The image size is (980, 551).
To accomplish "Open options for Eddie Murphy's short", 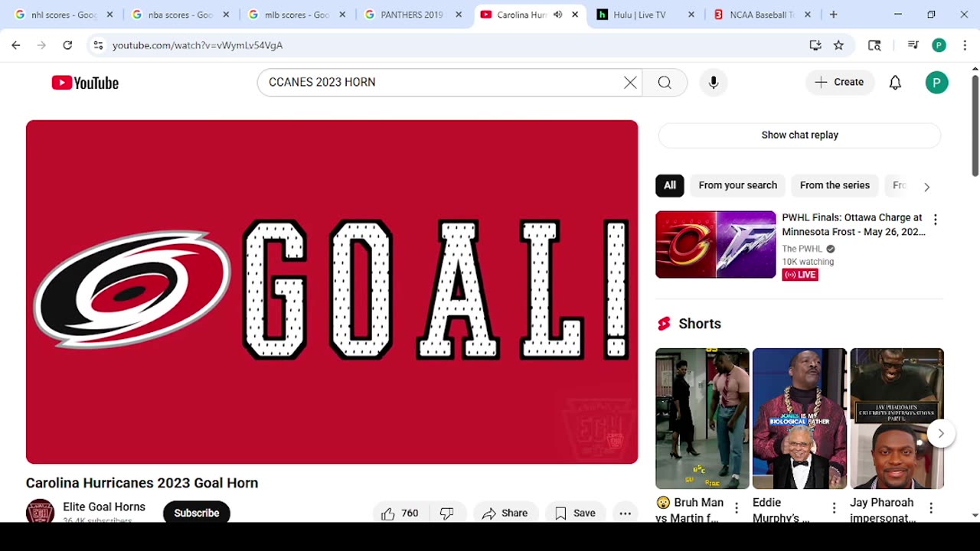I will click(x=834, y=508).
